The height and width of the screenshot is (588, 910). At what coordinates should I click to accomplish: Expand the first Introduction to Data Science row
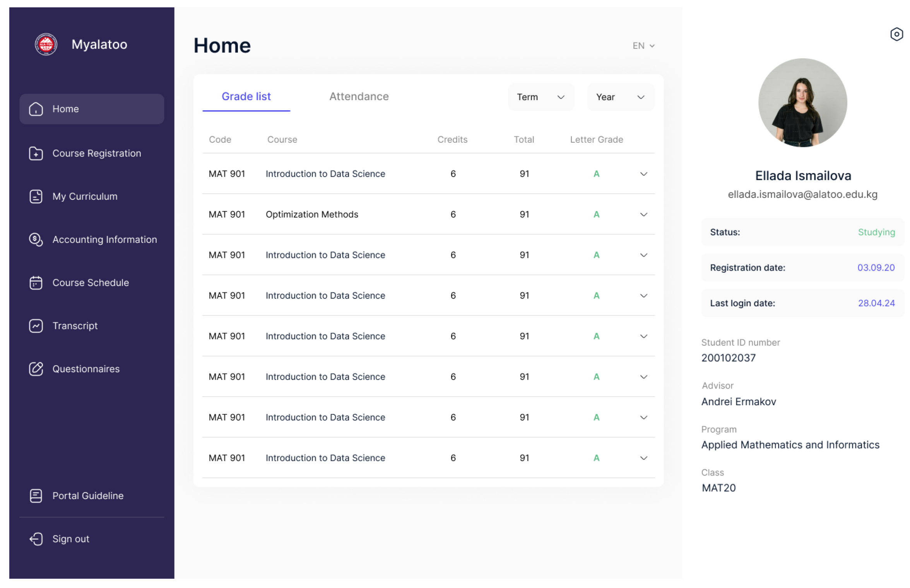tap(643, 174)
